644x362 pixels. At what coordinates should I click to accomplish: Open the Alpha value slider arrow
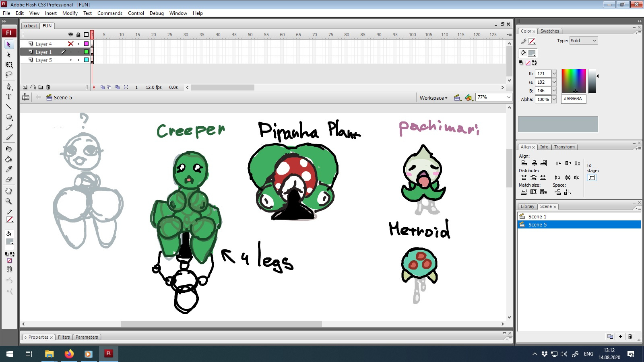coord(554,99)
